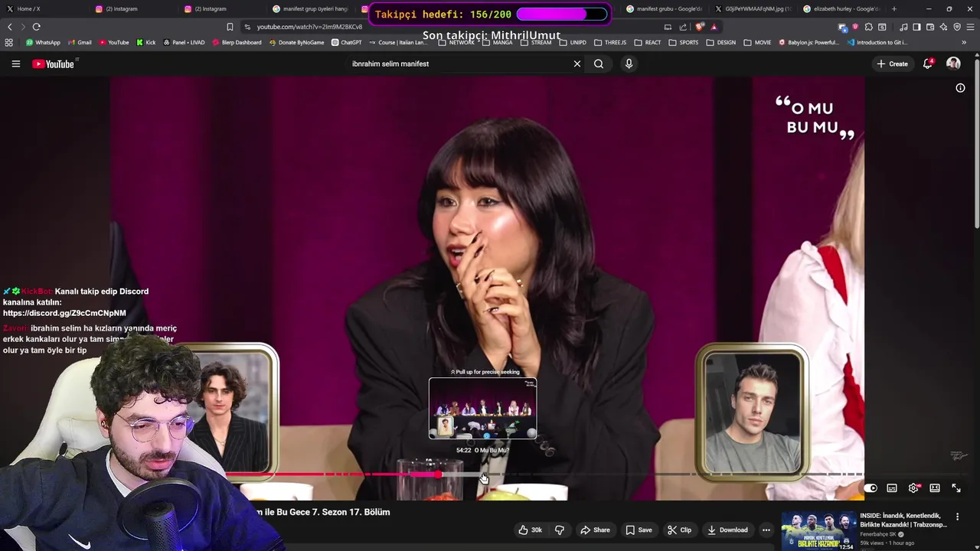Open more actions three-dot menu under video
Screen dimensions: 980x551
[x=766, y=530]
